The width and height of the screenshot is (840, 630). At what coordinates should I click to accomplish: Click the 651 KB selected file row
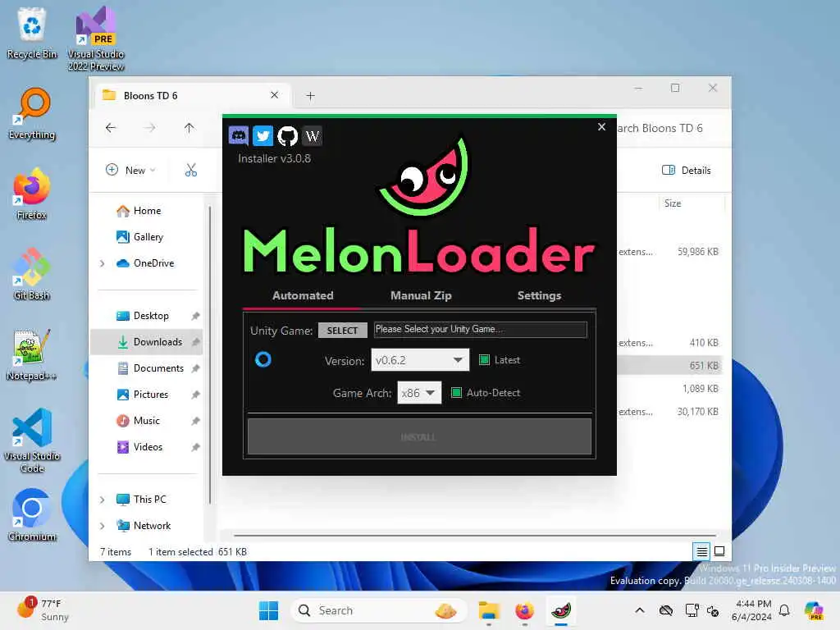[669, 366]
